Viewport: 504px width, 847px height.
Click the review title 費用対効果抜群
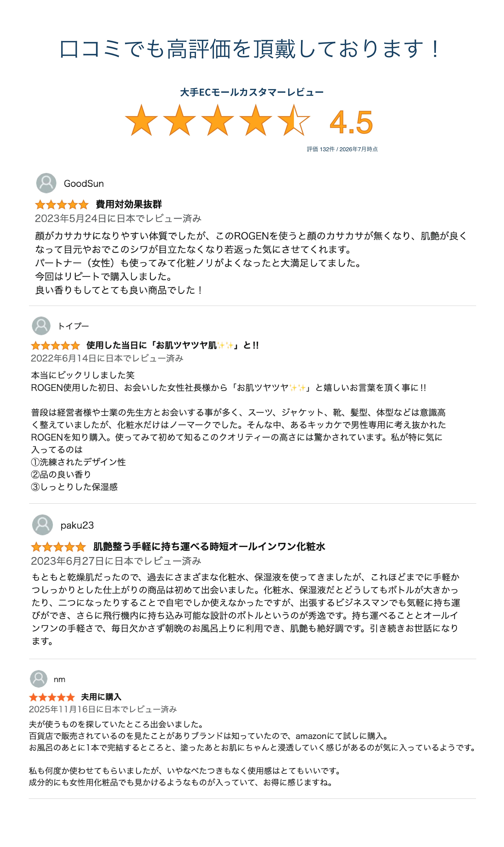[x=129, y=204]
